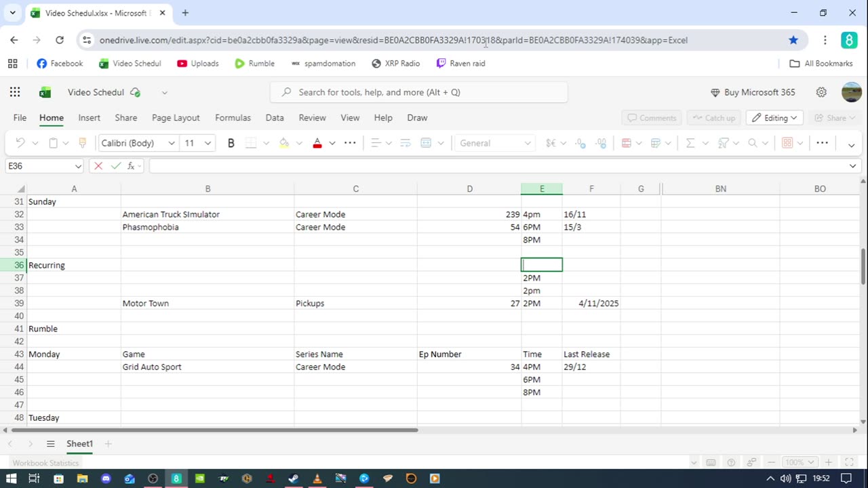Confirm the formula bar entry checkmark
This screenshot has height=488, width=868.
[x=116, y=166]
